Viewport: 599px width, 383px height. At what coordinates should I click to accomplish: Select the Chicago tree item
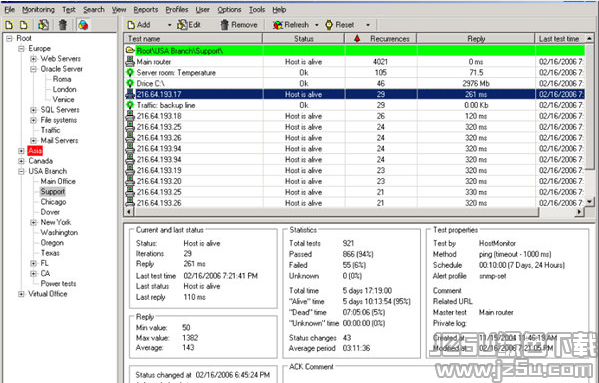(x=53, y=202)
